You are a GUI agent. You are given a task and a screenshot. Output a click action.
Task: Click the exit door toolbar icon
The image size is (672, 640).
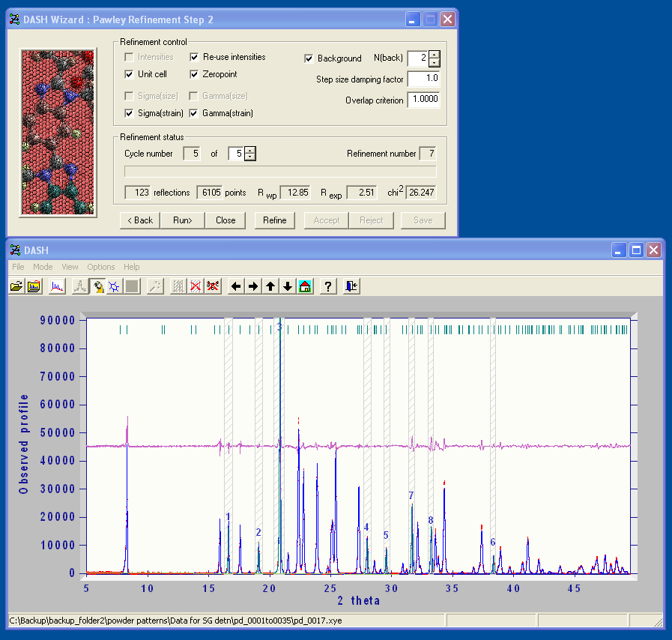[351, 286]
